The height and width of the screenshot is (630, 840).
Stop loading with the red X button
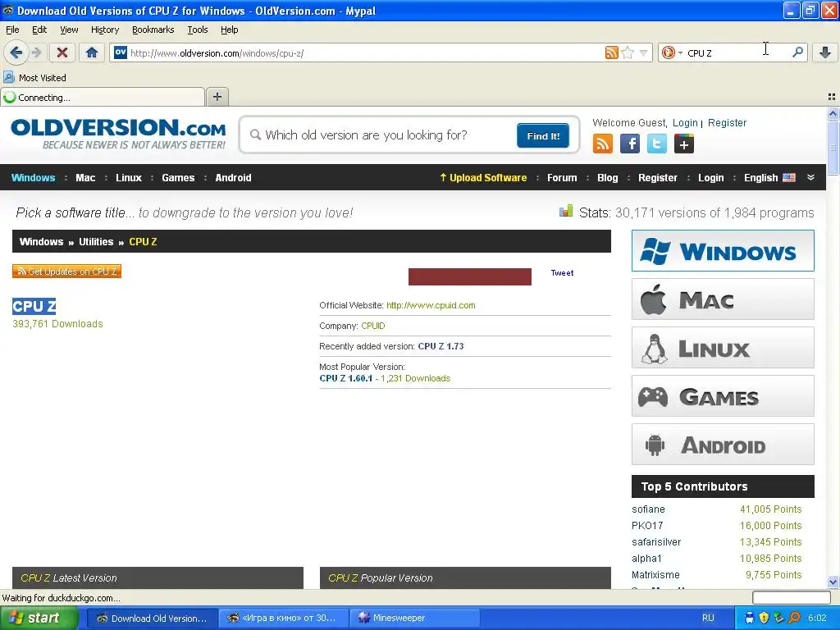pyautogui.click(x=62, y=52)
